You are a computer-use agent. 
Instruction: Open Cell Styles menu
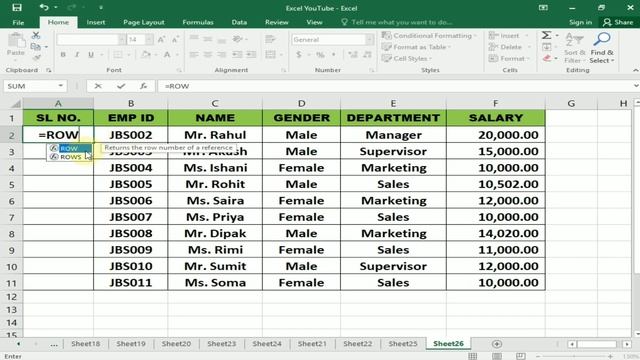tap(407, 58)
